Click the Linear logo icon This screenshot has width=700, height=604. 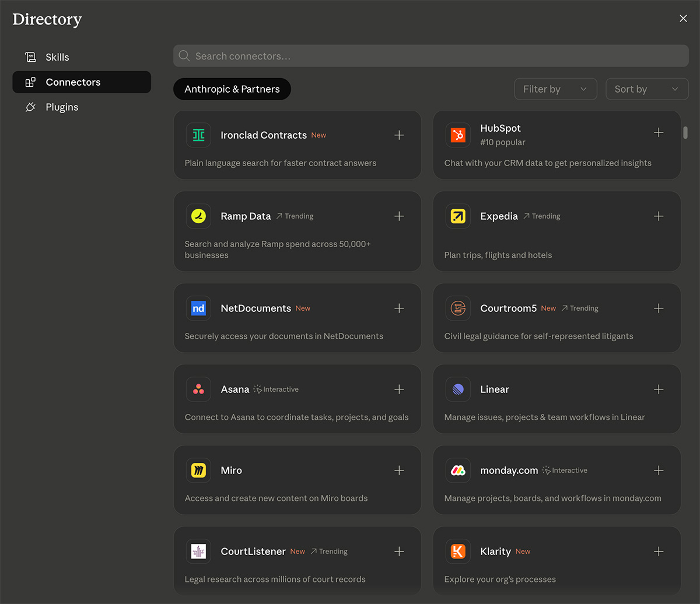(458, 389)
